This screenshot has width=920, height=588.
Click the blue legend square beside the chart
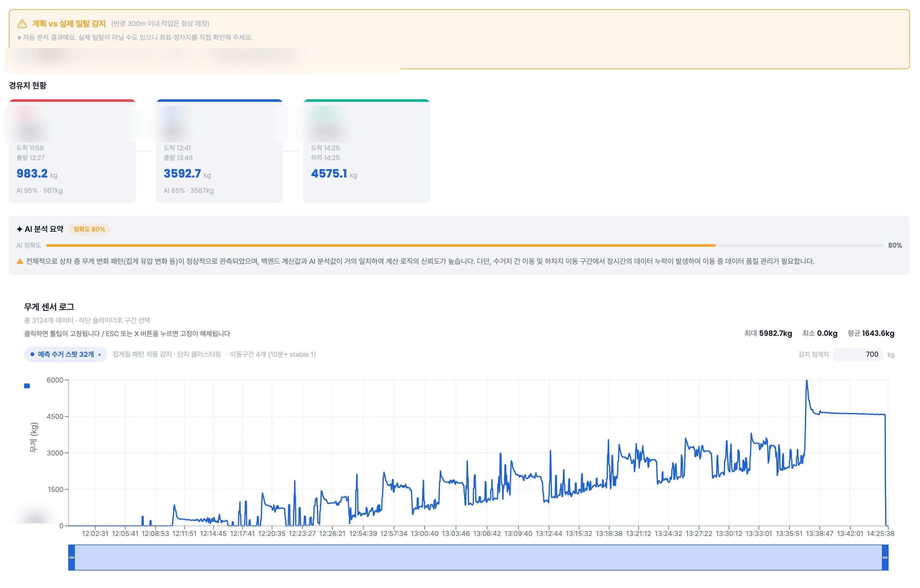pos(27,386)
